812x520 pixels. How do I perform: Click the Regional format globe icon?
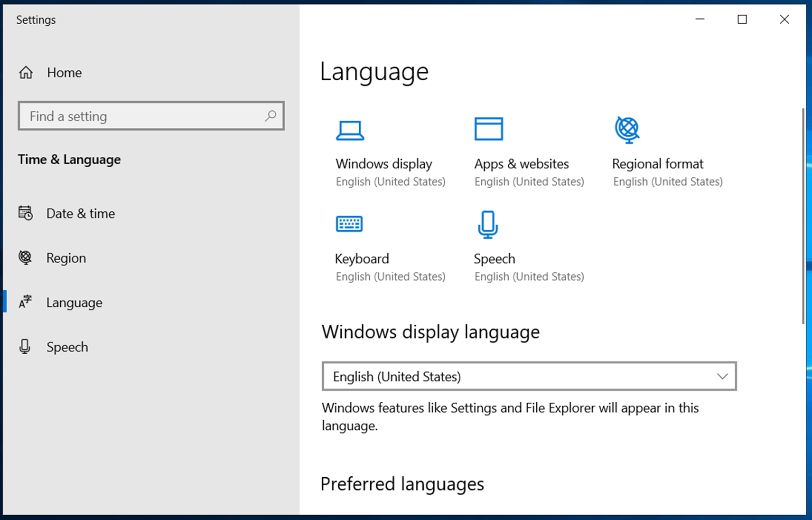pyautogui.click(x=627, y=130)
